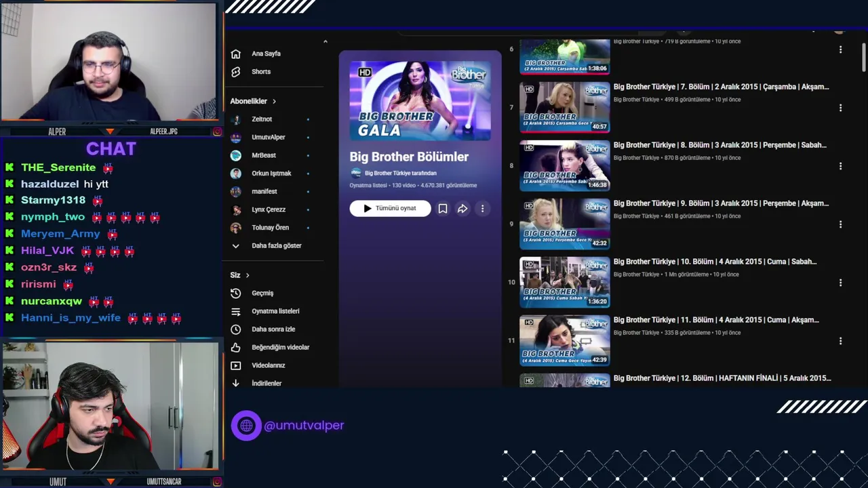Open Big Brother Türkiye channel avatar
Viewport: 868px width, 488px height.
355,173
